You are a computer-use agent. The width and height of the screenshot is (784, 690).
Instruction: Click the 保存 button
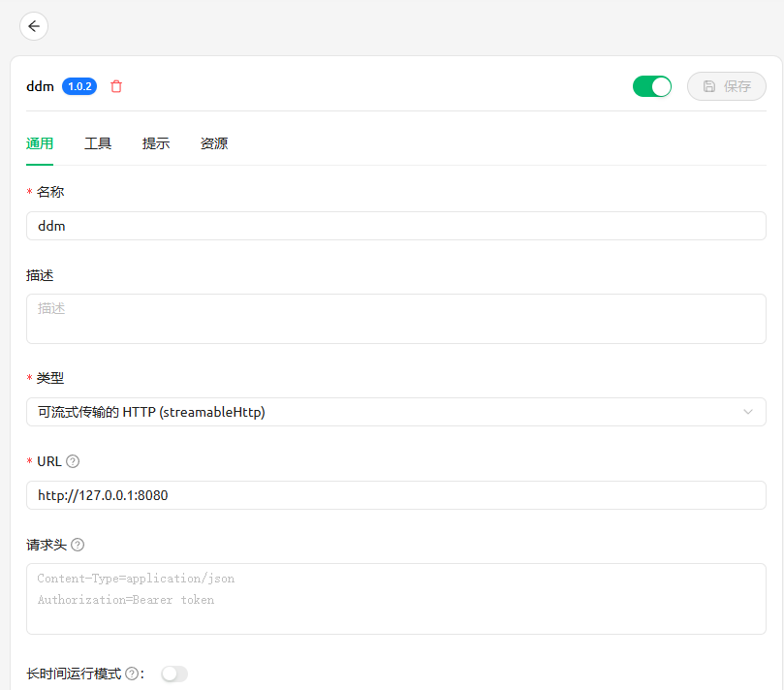click(x=727, y=86)
